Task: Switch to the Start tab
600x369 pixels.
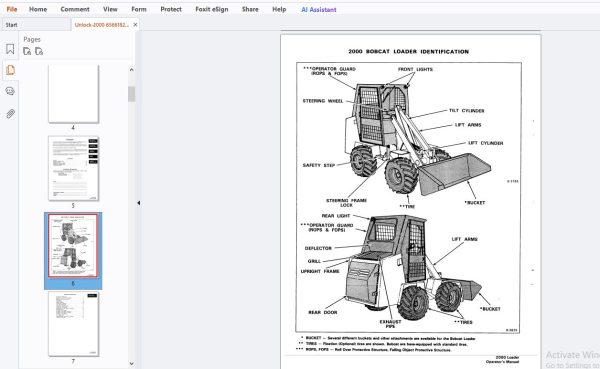Action: click(x=11, y=25)
